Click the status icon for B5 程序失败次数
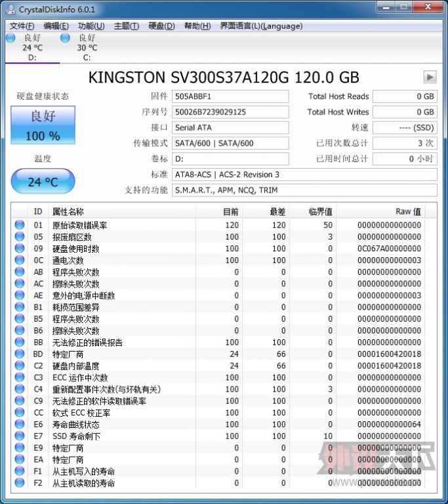The image size is (448, 504). coord(20,318)
